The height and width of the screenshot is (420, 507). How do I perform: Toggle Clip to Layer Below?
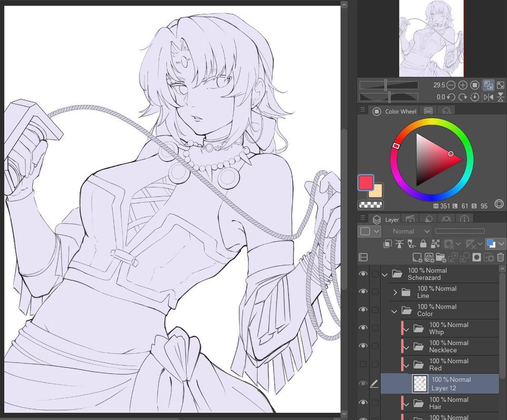[x=387, y=244]
